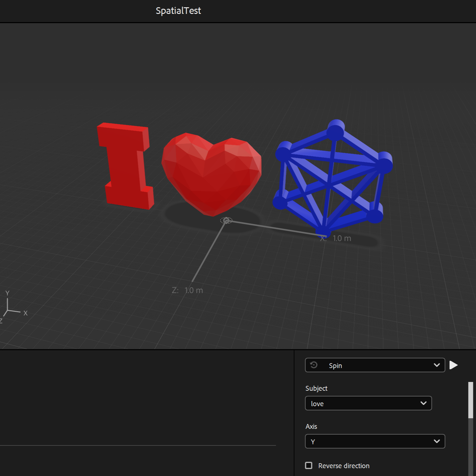This screenshot has height=476, width=476.
Task: Click the SpatialTest project title
Action: tap(178, 11)
